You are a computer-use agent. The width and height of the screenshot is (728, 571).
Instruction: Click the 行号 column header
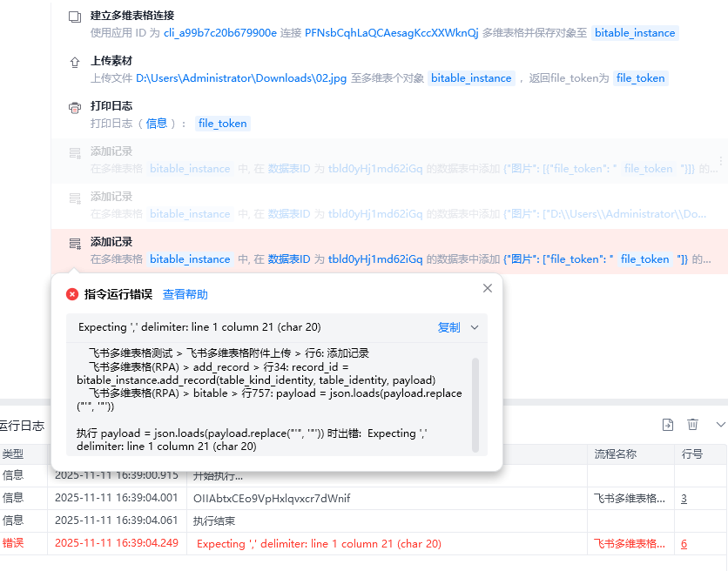point(691,454)
